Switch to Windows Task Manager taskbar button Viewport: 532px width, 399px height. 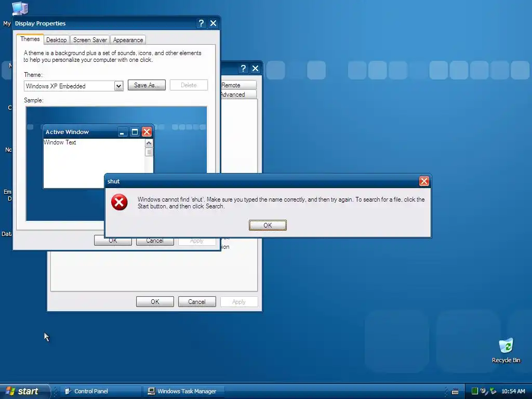[184, 391]
